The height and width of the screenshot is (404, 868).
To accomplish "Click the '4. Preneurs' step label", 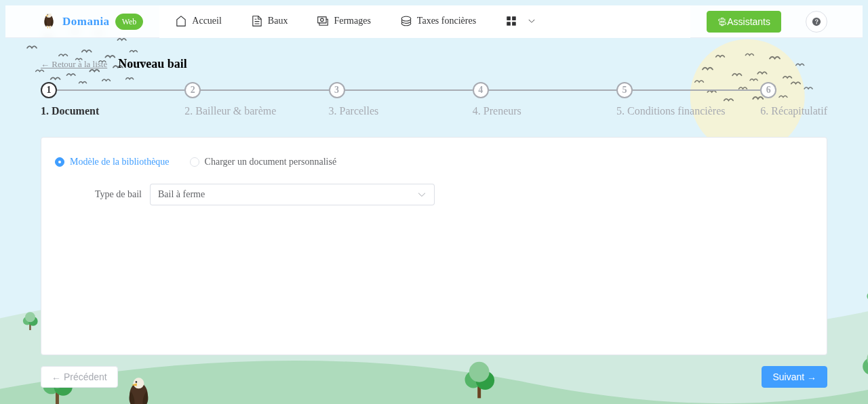I will point(497,111).
